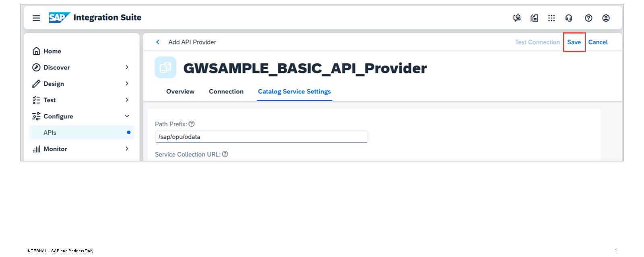Click the Integration Suite title
Screen dimensions: 644x257
[x=107, y=17]
